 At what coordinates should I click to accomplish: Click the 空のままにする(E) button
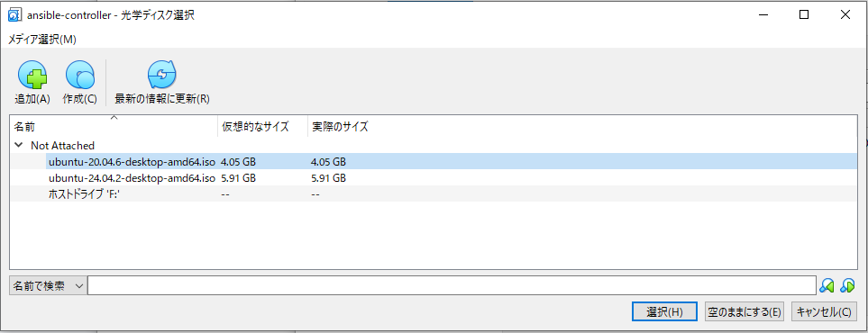(x=745, y=312)
